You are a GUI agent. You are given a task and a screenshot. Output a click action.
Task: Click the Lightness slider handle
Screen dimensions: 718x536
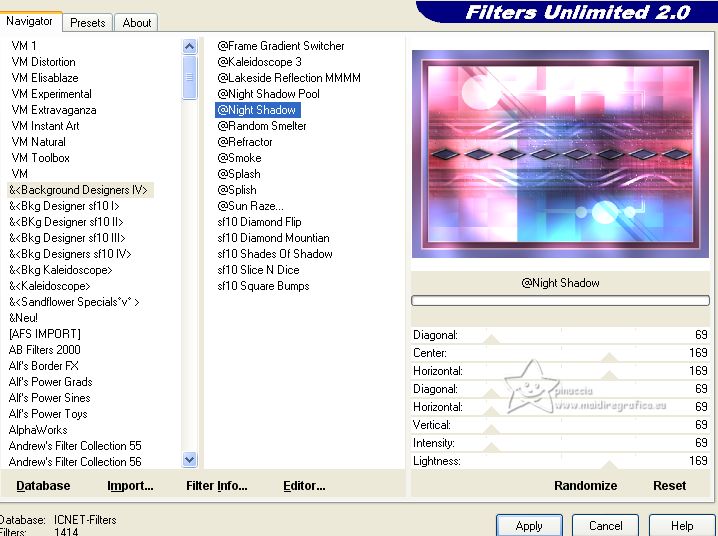click(x=609, y=465)
